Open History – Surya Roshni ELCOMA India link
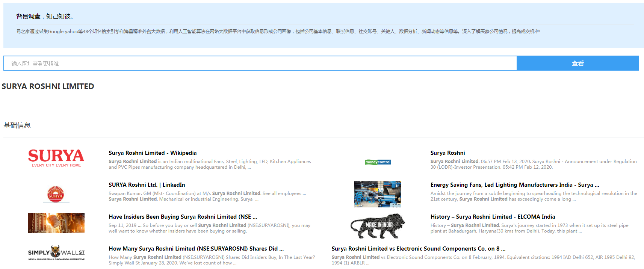 pos(493,217)
